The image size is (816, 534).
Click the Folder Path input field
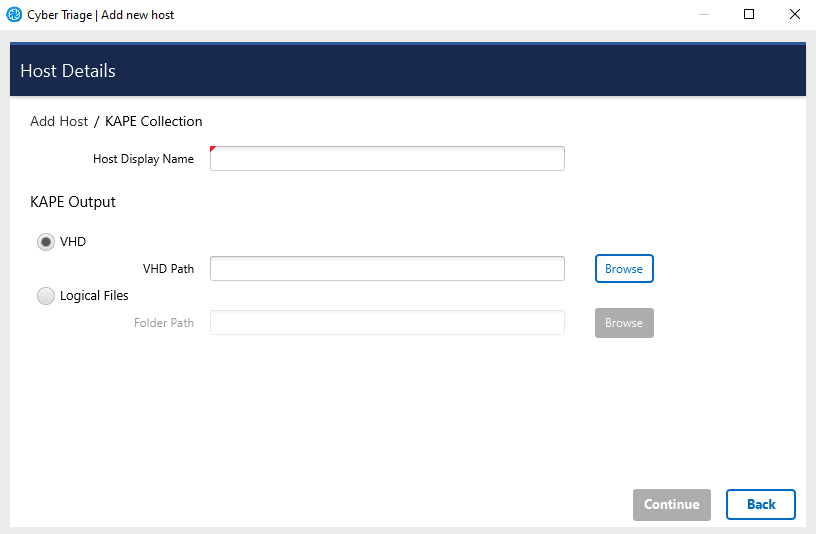387,323
